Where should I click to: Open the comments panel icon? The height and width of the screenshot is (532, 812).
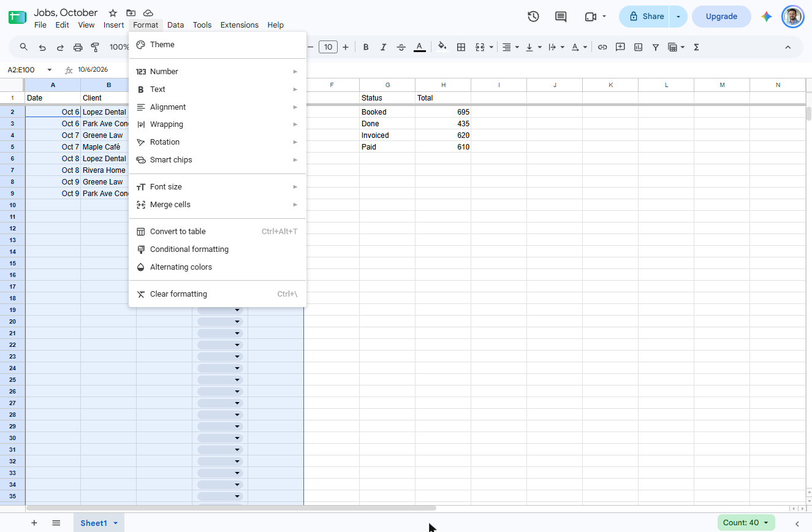click(561, 17)
